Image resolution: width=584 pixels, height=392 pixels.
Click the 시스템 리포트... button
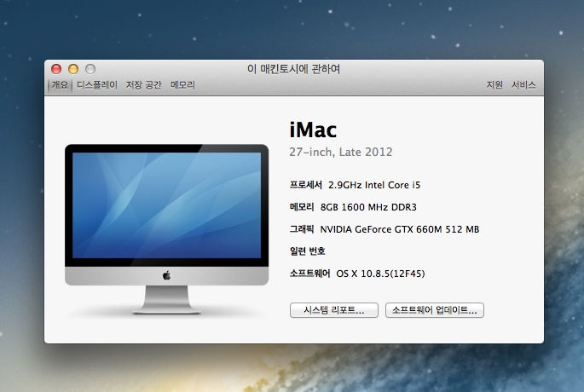coord(334,310)
